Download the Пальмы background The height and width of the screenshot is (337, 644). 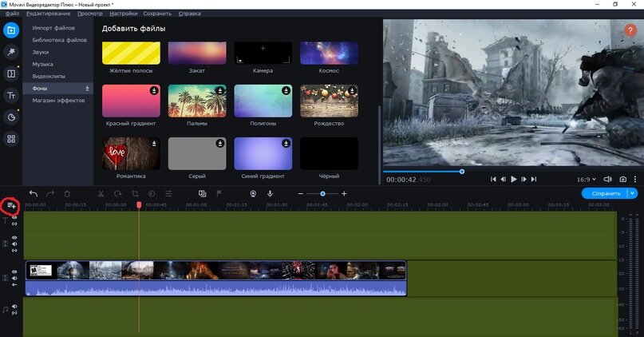tap(220, 90)
